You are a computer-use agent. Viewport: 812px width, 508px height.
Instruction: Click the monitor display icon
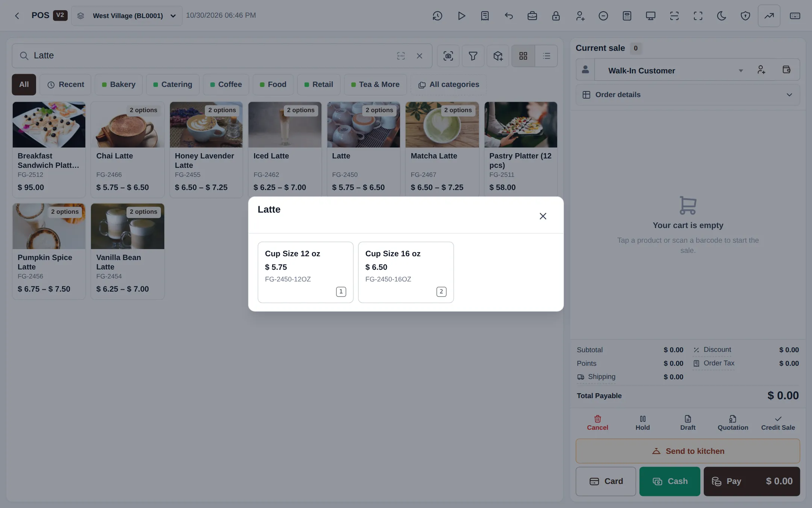[x=651, y=16]
